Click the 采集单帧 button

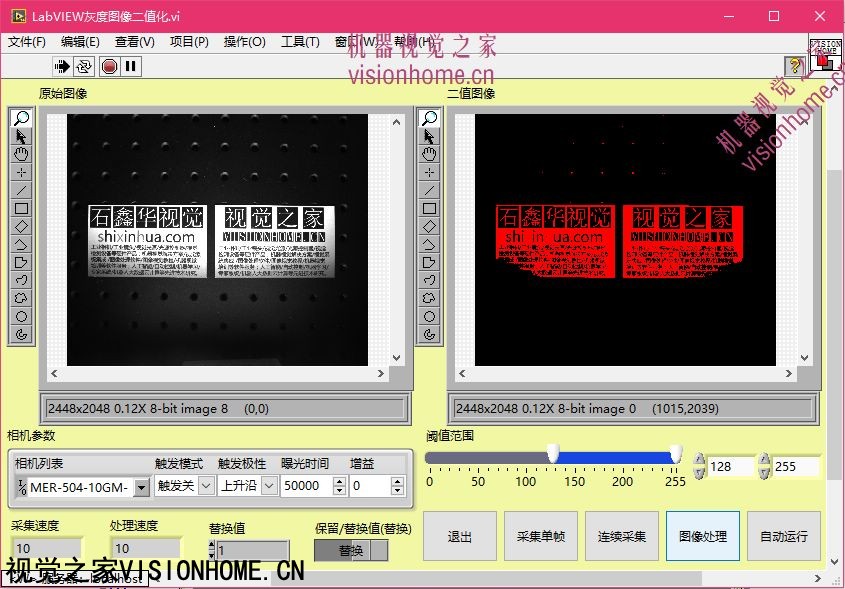pos(541,536)
